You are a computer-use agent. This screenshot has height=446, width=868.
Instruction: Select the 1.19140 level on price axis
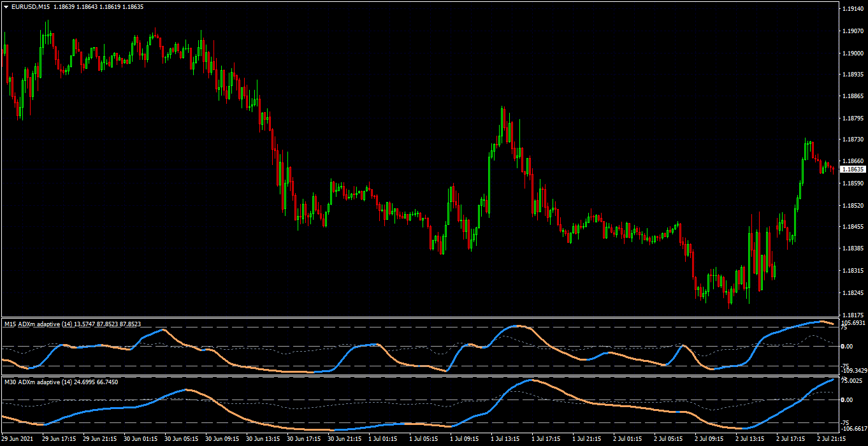853,9
